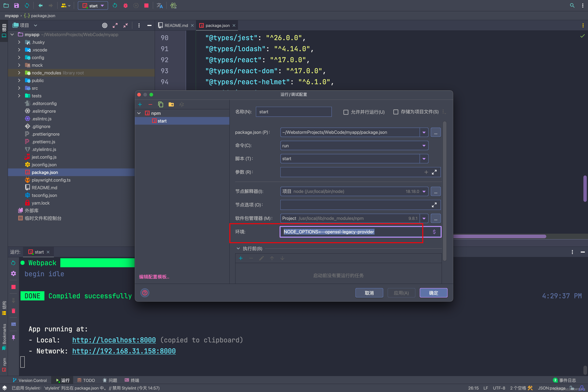Collapse the before launch section

click(238, 249)
